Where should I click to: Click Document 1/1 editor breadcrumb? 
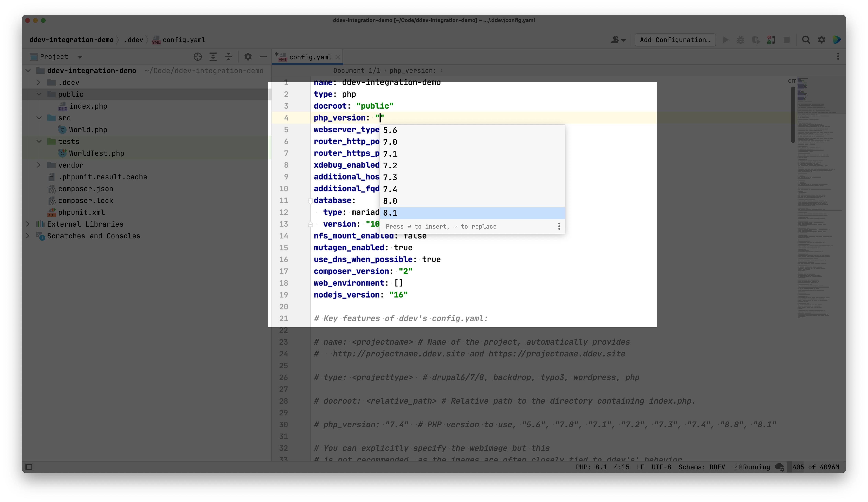(x=357, y=71)
